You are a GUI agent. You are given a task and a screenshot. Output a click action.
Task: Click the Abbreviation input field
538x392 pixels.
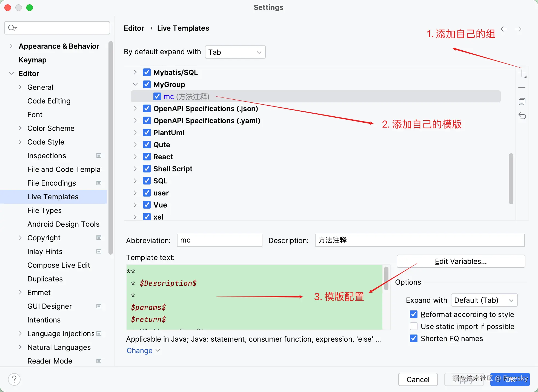pos(219,240)
